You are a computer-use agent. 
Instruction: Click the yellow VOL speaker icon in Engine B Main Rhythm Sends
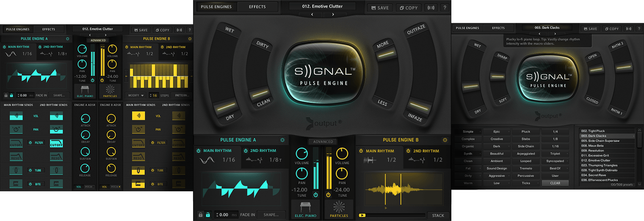click(x=138, y=115)
